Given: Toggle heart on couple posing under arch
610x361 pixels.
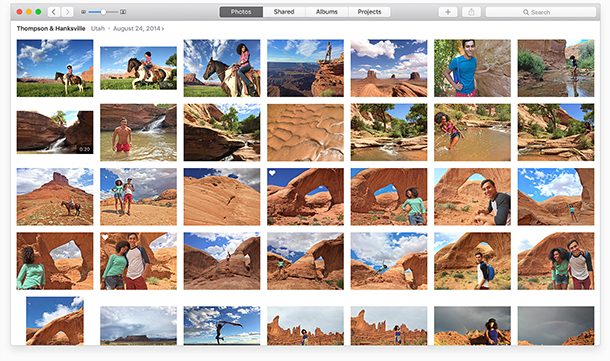Looking at the screenshot, I should (x=105, y=237).
